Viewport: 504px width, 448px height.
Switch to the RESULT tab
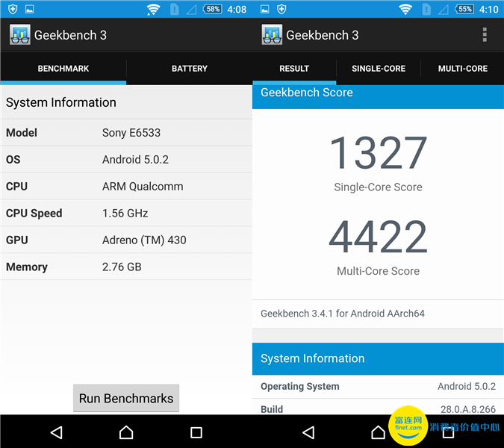(294, 69)
